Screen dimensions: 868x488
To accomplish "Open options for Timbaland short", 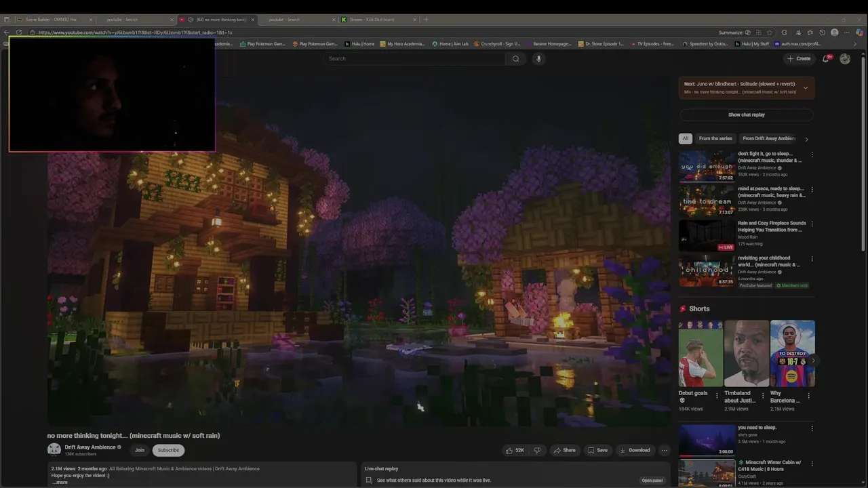I will click(x=762, y=396).
